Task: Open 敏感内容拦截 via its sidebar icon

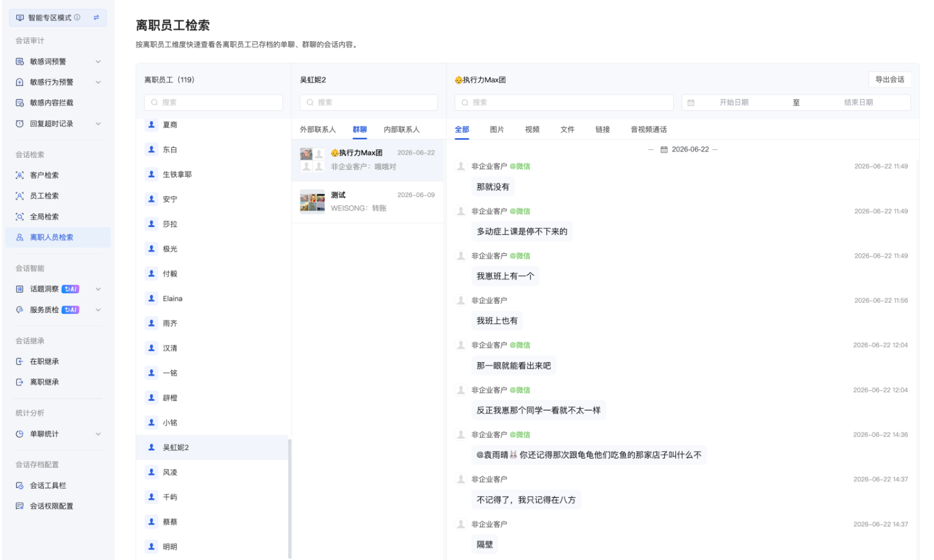Action: [x=19, y=103]
